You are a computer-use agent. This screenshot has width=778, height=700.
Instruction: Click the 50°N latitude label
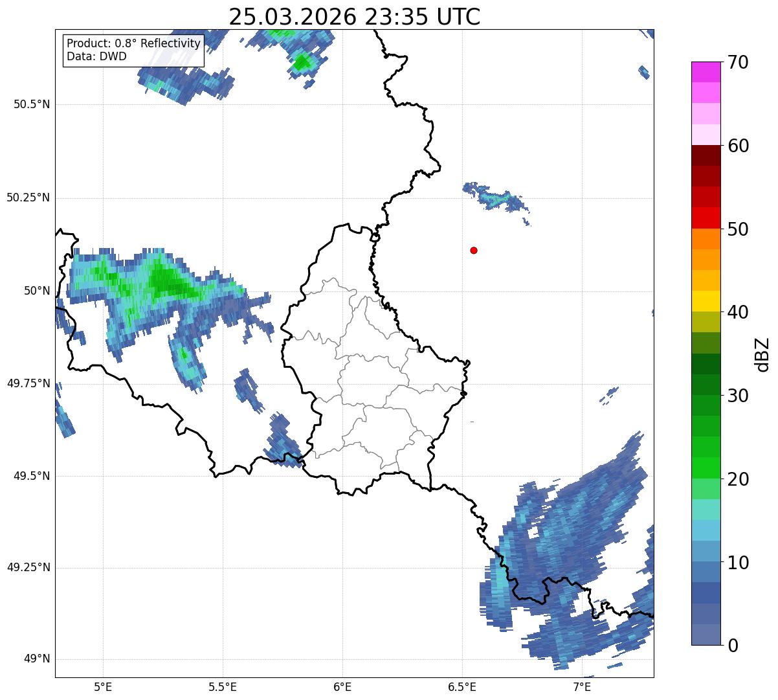(37, 291)
